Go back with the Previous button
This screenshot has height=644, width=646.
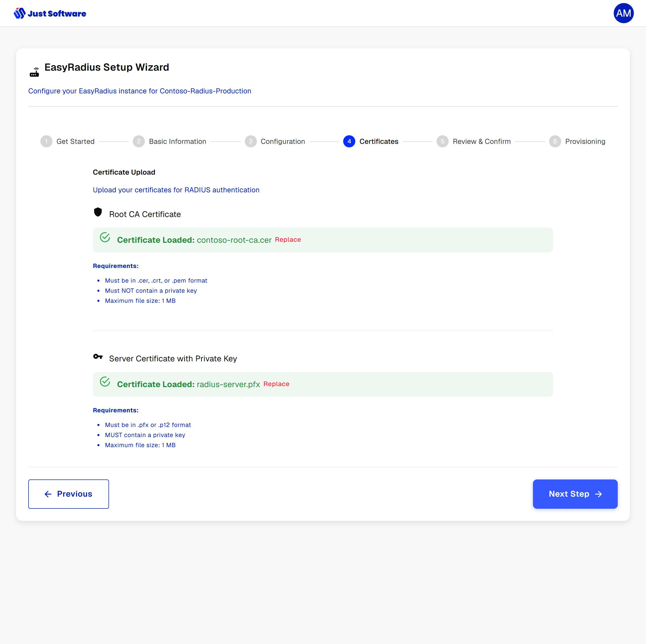click(x=69, y=494)
